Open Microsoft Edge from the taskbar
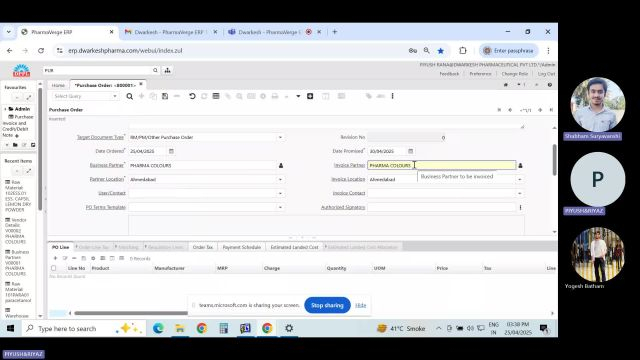The width and height of the screenshot is (640, 360). [x=158, y=329]
